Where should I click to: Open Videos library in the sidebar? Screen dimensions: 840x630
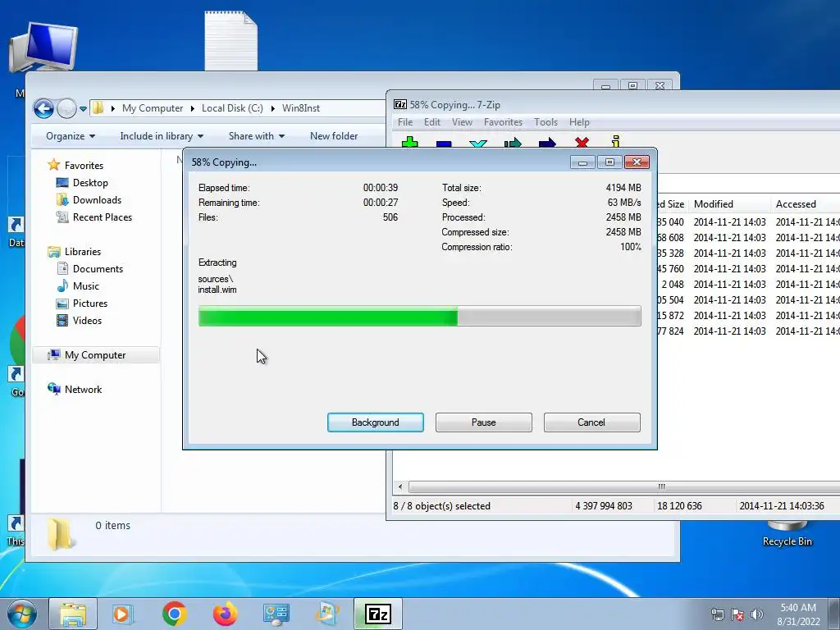(87, 321)
